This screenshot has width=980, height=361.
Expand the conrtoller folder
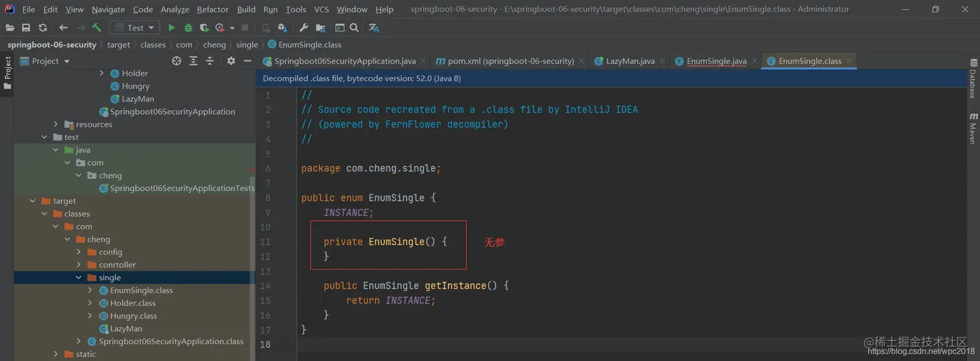click(79, 265)
